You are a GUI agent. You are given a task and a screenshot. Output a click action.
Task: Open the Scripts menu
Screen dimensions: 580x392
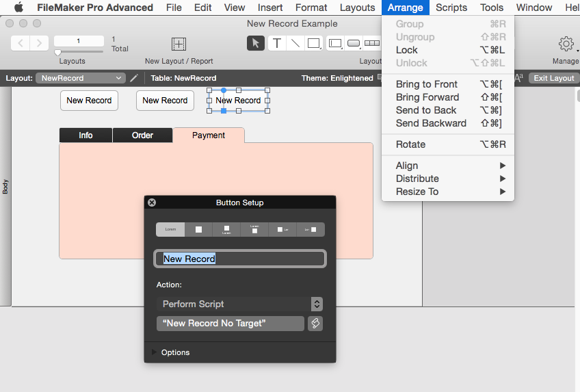pos(451,8)
